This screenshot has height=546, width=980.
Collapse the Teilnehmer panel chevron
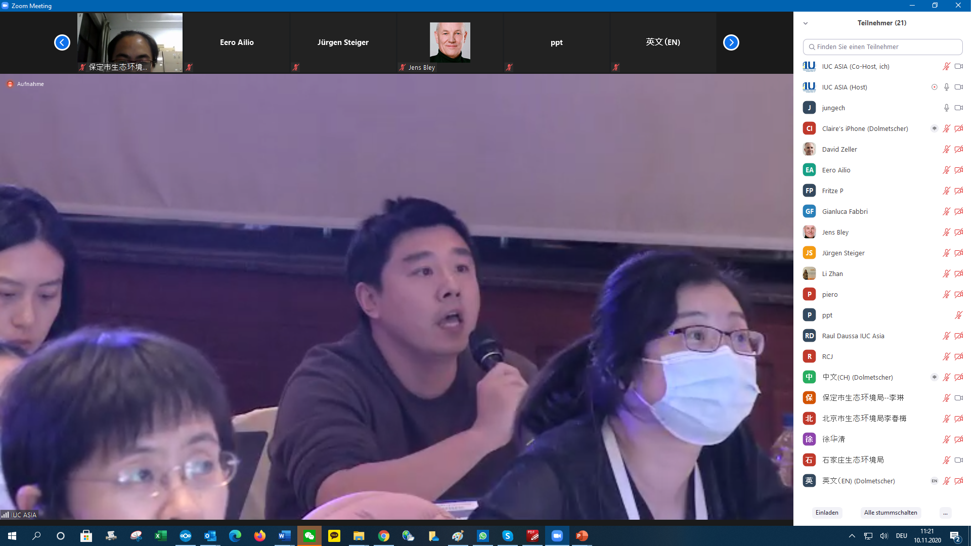[806, 23]
